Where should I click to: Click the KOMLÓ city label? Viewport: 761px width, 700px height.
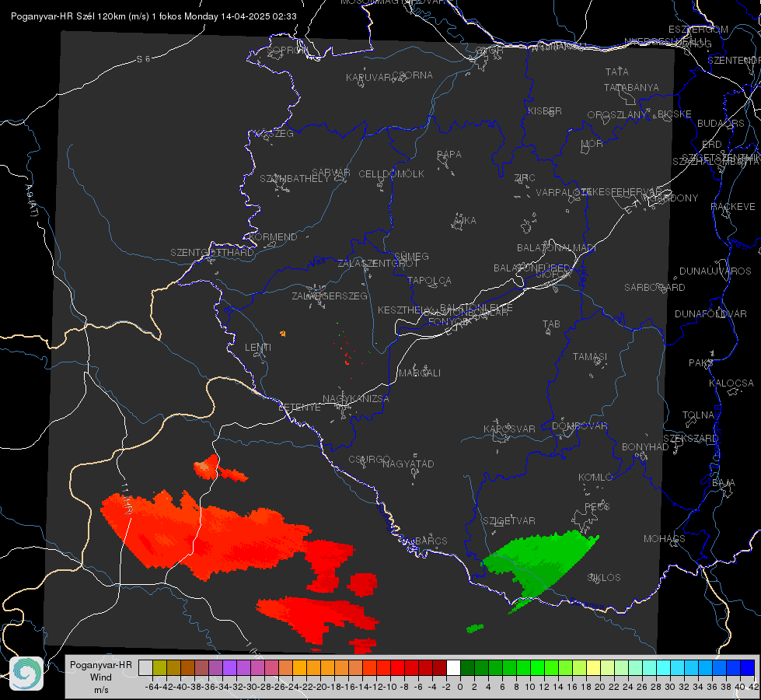(x=595, y=478)
